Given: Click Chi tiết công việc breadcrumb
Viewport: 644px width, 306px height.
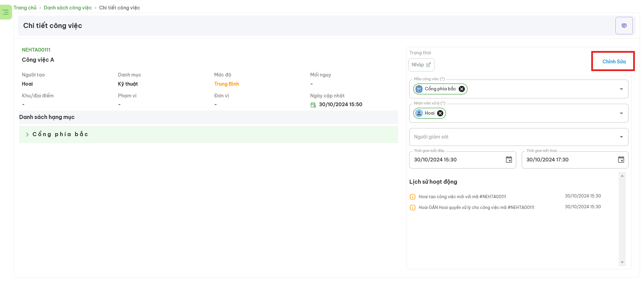Looking at the screenshot, I should pyautogui.click(x=119, y=8).
